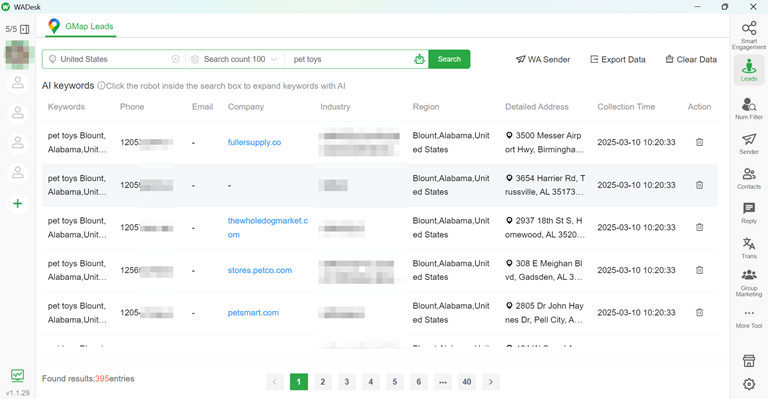The width and height of the screenshot is (768, 399).
Task: Click the Collection Time column header
Action: click(626, 107)
